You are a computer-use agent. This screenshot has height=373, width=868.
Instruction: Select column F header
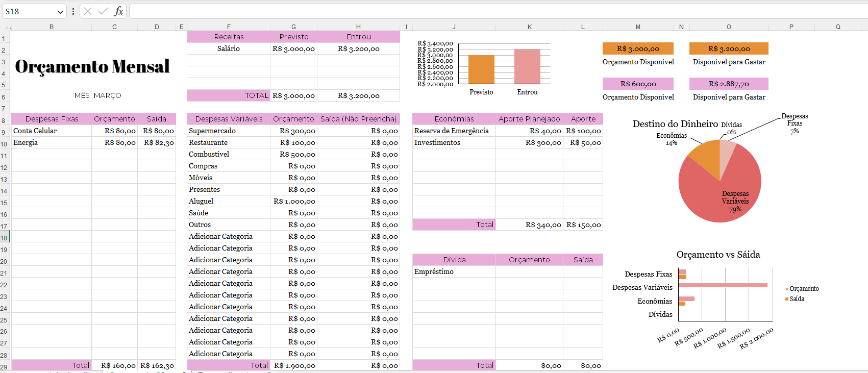(229, 27)
